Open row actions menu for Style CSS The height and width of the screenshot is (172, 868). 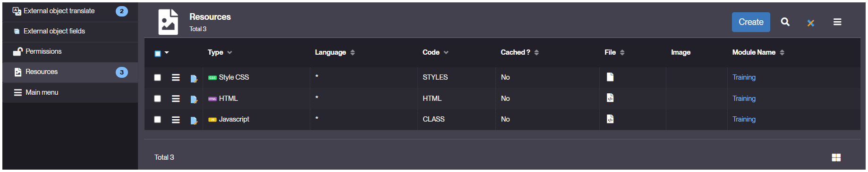tap(176, 78)
